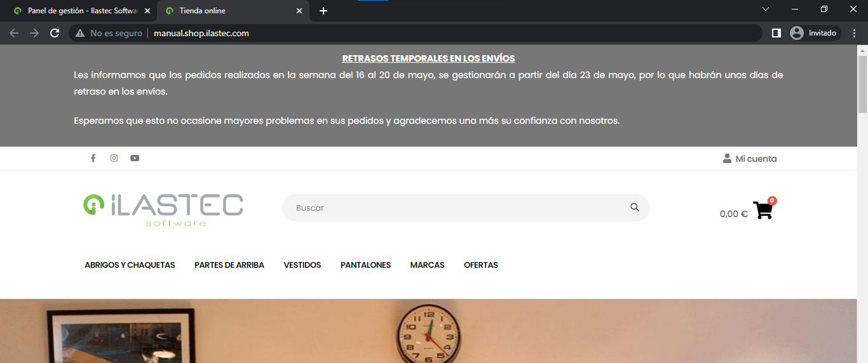Expand the tab search chevron
Image resolution: width=868 pixels, height=363 pixels.
(x=766, y=9)
